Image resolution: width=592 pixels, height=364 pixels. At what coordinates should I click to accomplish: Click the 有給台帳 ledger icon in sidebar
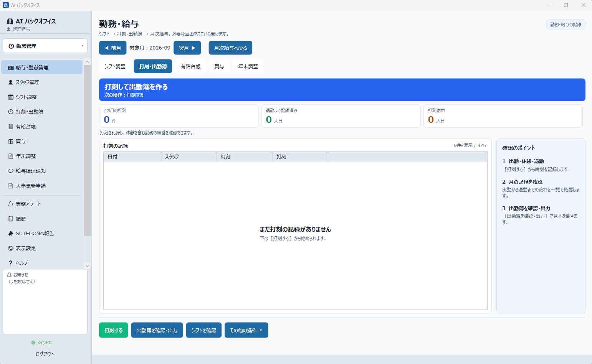click(11, 127)
